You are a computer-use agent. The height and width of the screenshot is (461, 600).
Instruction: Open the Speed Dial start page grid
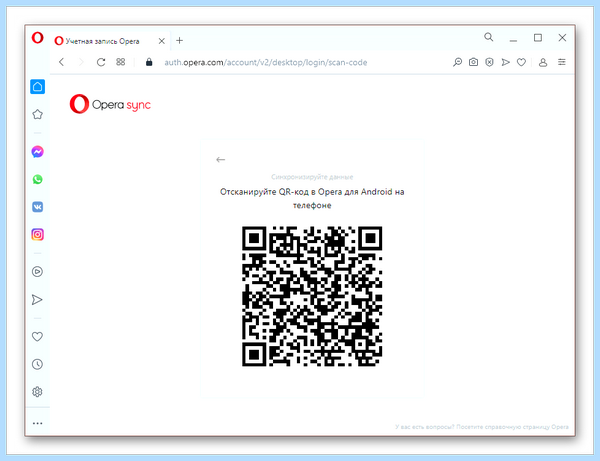pos(121,62)
